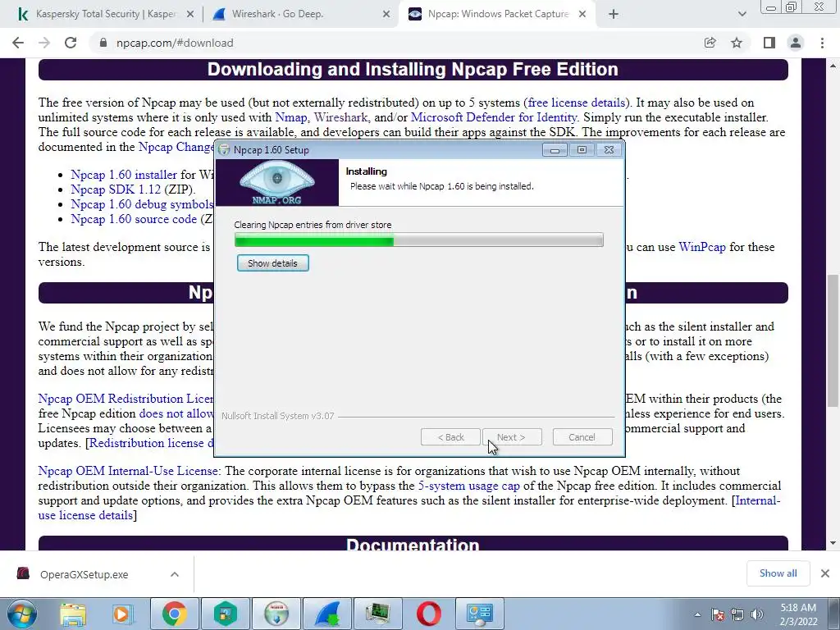Click the Next button in Npcap Setup
The width and height of the screenshot is (840, 630).
coord(512,437)
